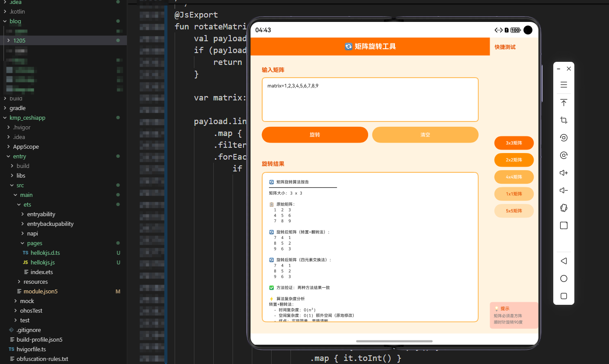Take an emulator screenshot with crop icon
The image size is (609, 364).
(564, 120)
